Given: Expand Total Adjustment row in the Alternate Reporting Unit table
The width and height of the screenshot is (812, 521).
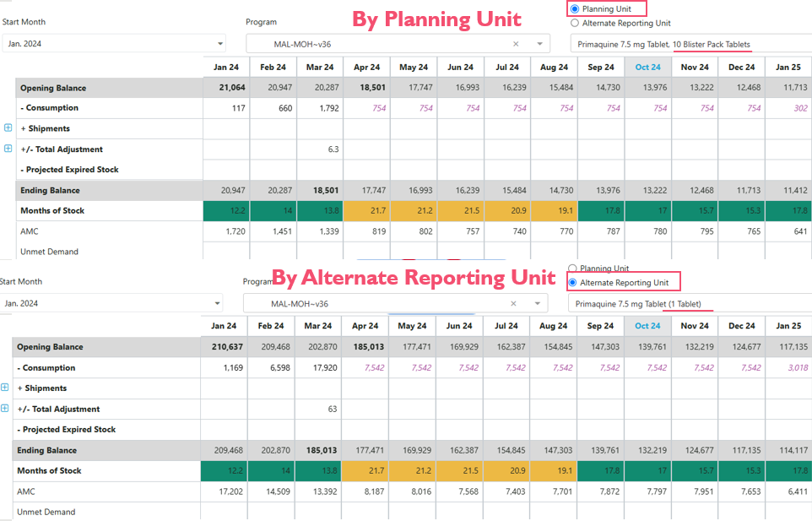Looking at the screenshot, I should [5, 408].
